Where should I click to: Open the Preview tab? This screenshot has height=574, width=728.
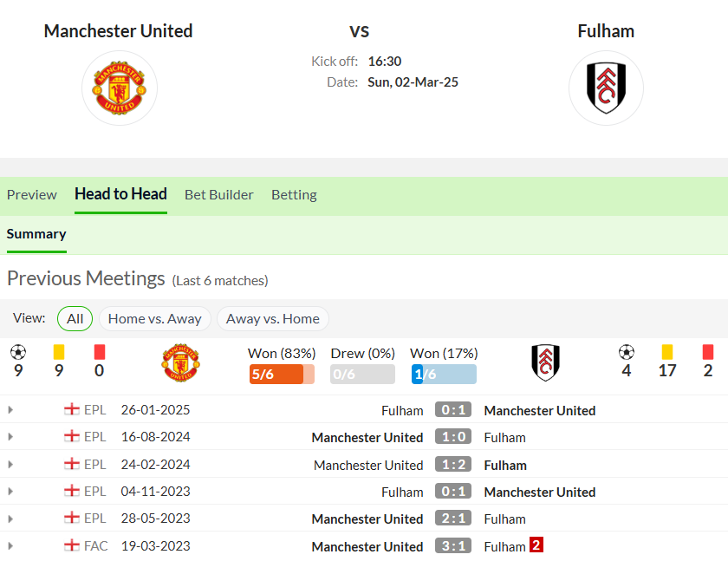(x=31, y=194)
